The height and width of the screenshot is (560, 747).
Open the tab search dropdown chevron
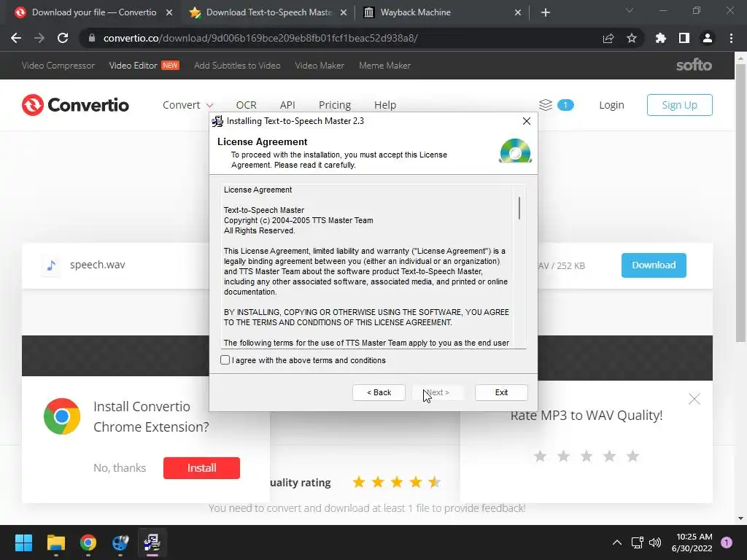click(630, 10)
